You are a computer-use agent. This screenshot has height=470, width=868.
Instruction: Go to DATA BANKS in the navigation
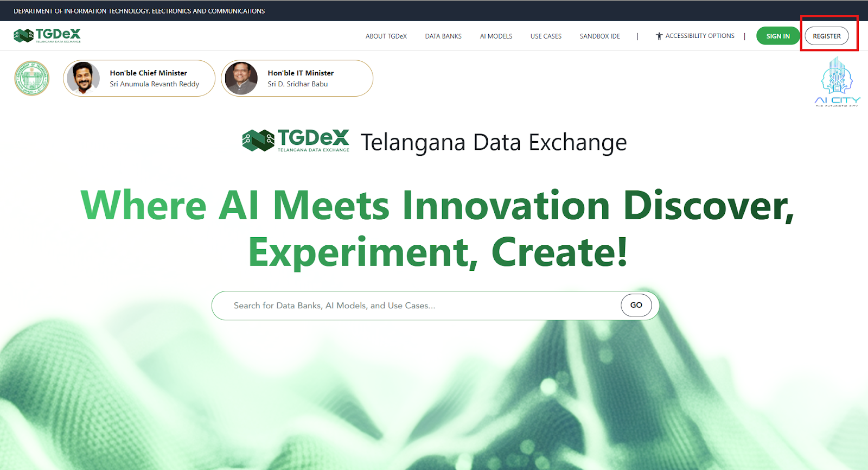tap(443, 36)
